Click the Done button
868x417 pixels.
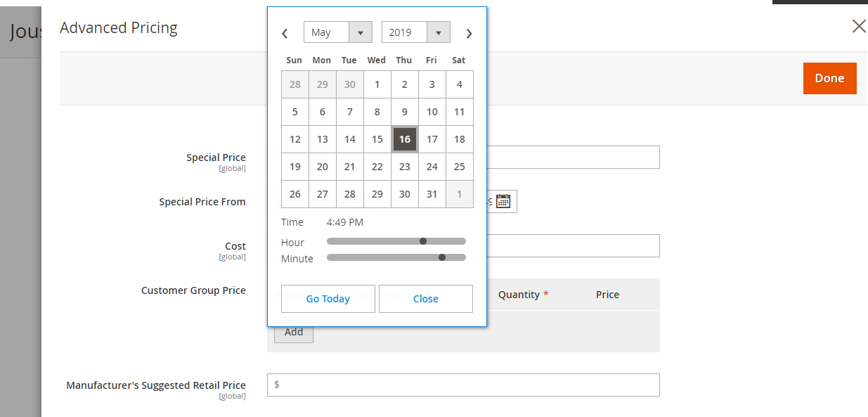(x=829, y=78)
